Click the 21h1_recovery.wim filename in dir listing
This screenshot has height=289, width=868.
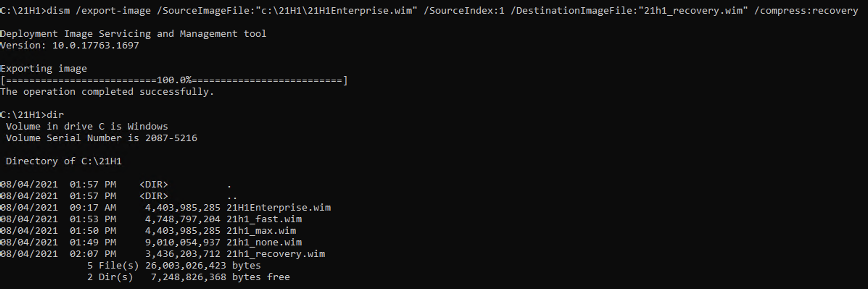pyautogui.click(x=276, y=254)
